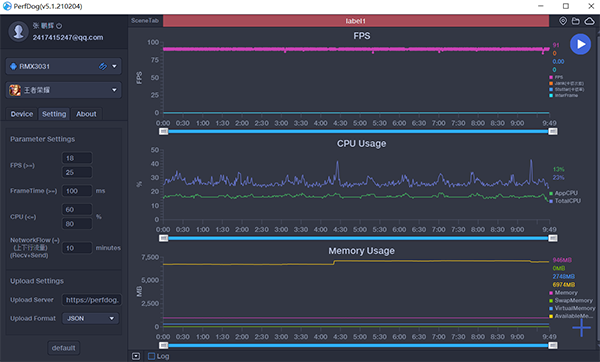Click the right handle of CPU Usage range slider
The width and height of the screenshot is (600, 362).
click(x=553, y=238)
